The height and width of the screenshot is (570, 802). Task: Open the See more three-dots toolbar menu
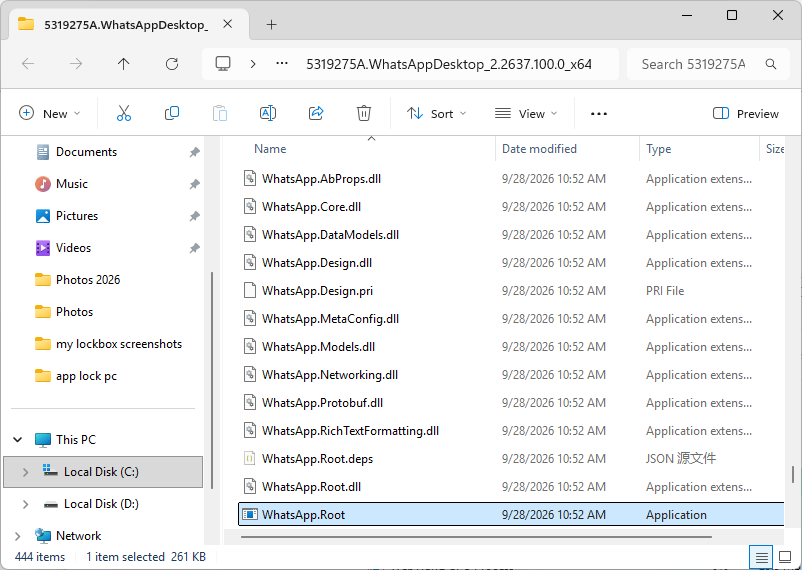[x=599, y=114]
